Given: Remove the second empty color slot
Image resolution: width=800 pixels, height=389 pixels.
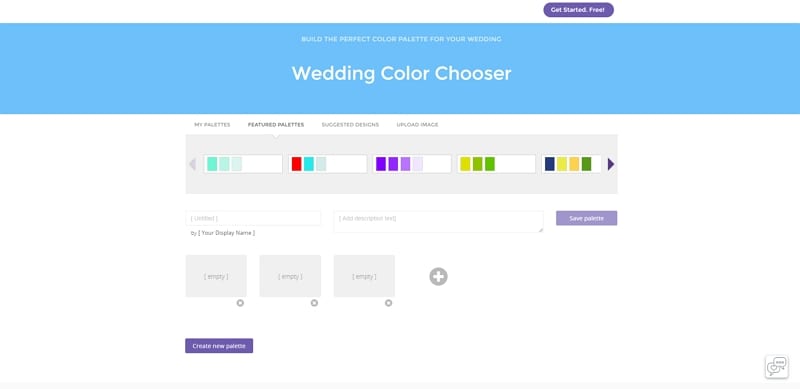Looking at the screenshot, I should click(314, 303).
